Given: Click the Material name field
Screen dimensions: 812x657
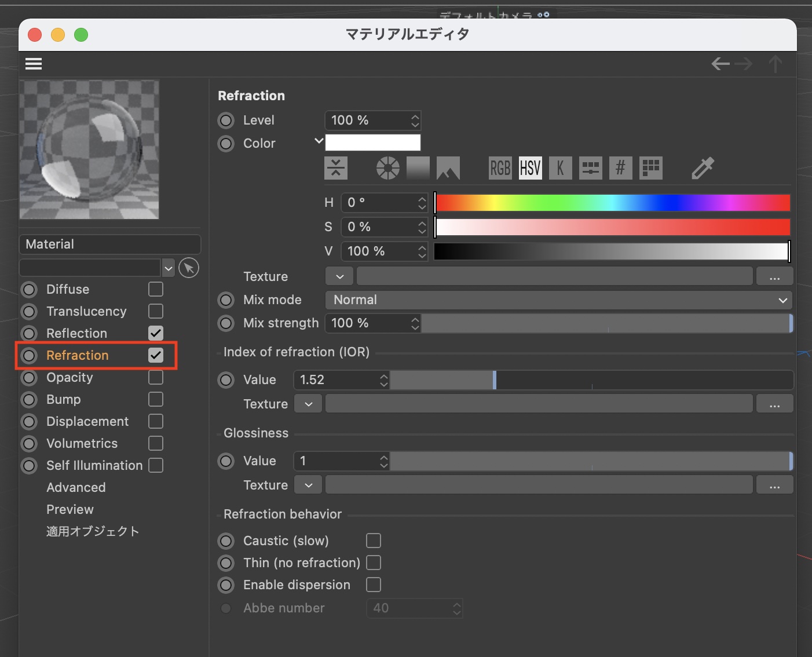Looking at the screenshot, I should pos(110,244).
